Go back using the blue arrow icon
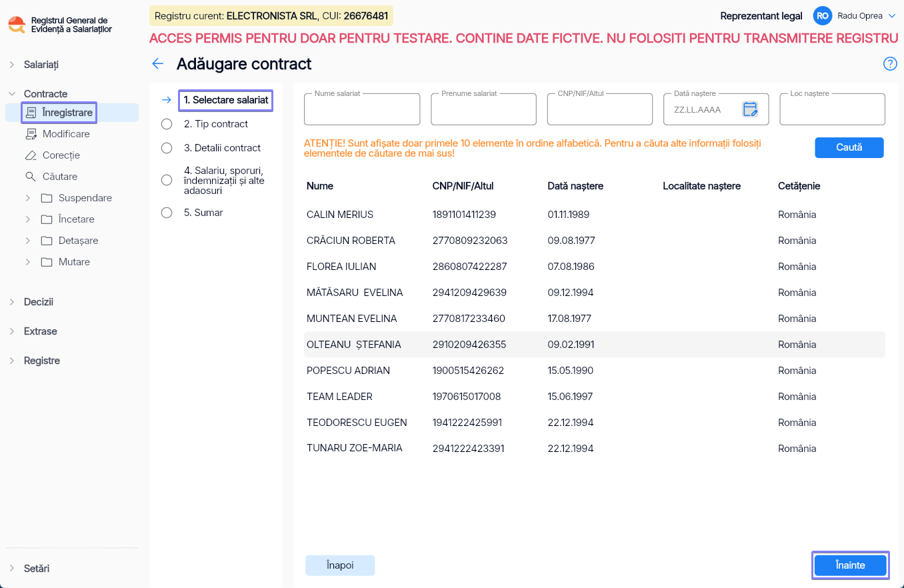 click(x=158, y=64)
